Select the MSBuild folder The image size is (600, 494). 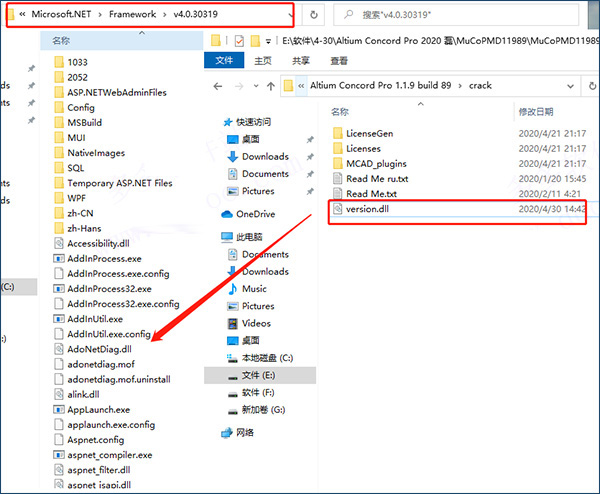(x=78, y=122)
